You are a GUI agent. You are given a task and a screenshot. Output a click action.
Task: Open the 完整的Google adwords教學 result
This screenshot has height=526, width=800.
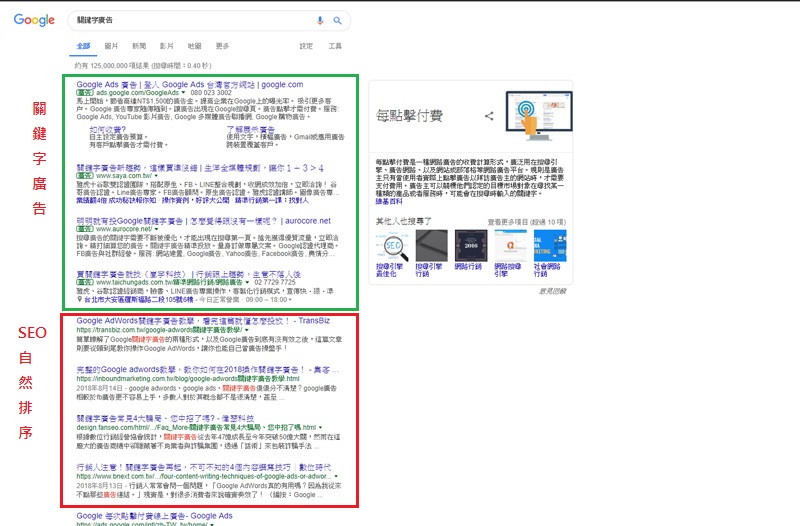(207, 369)
